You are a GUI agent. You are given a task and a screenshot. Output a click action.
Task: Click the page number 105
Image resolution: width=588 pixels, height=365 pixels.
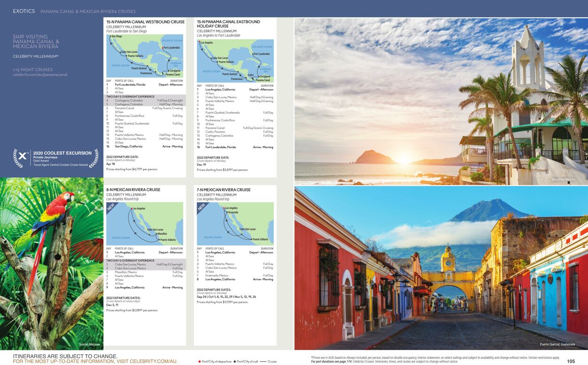571,361
